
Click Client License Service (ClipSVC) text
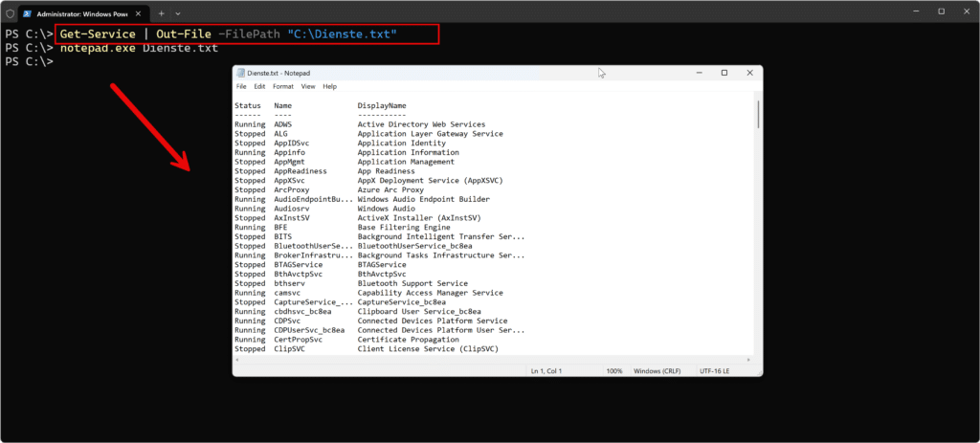tap(428, 349)
